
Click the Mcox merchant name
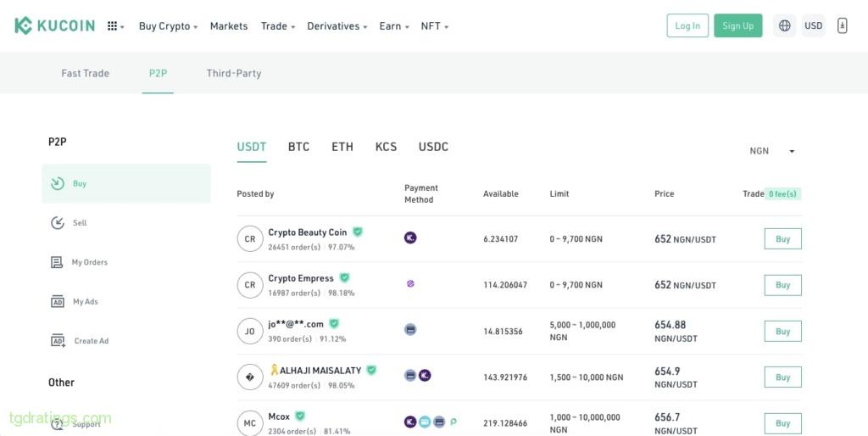tap(279, 416)
